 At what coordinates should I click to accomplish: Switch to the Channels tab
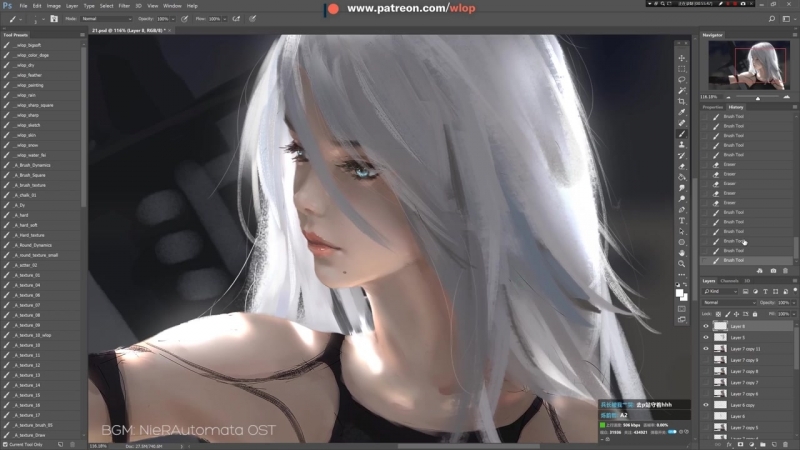(729, 281)
